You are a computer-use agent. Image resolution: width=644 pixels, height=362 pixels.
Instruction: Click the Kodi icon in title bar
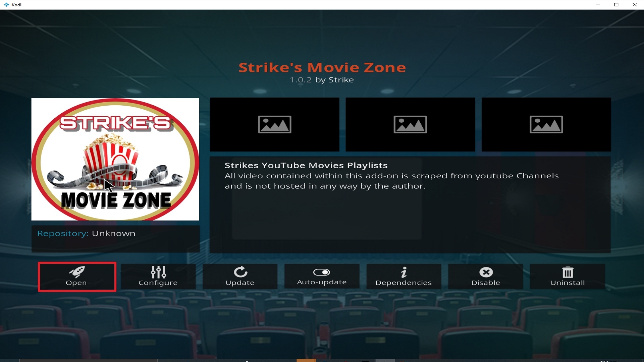(6, 5)
